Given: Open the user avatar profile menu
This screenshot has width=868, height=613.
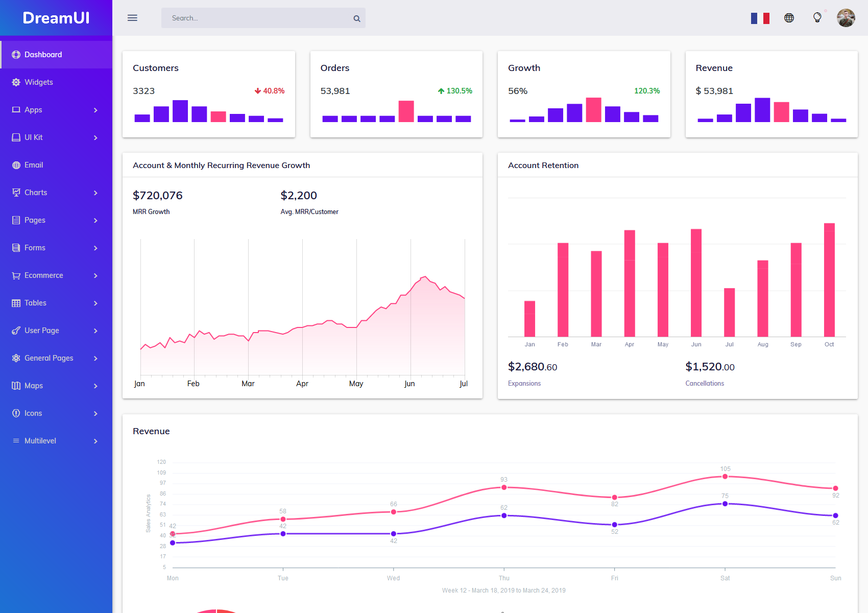Looking at the screenshot, I should (846, 18).
